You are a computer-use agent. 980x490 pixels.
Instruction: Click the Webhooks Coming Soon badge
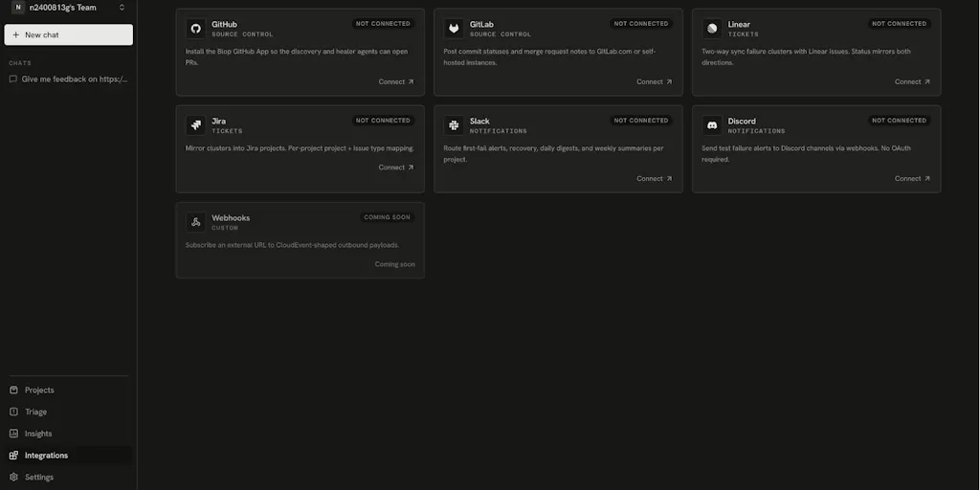pyautogui.click(x=387, y=217)
